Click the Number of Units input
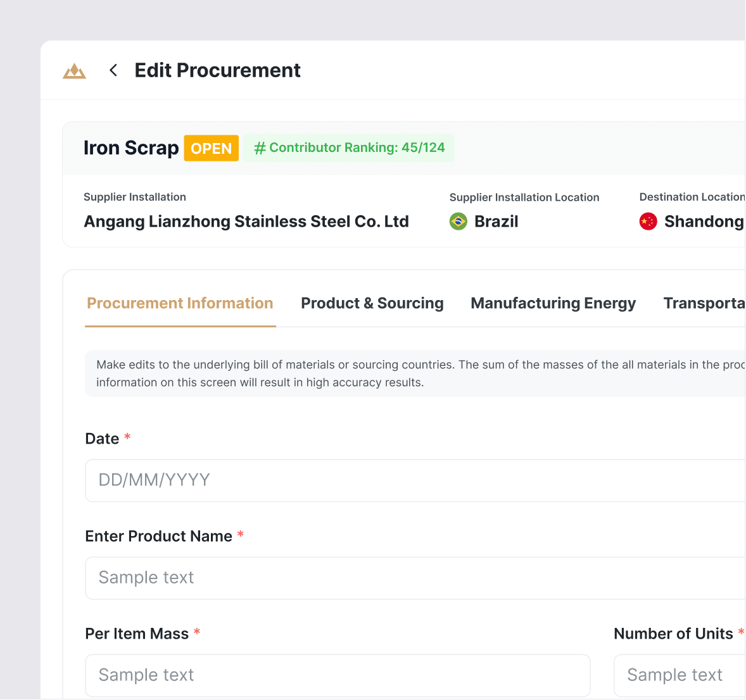This screenshot has height=700, width=746. click(x=680, y=675)
